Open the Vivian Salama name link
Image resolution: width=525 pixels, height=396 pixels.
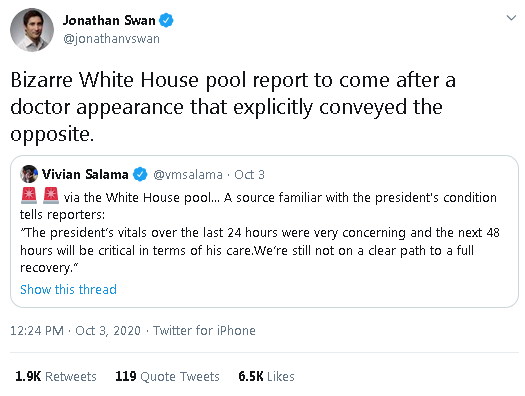85,174
